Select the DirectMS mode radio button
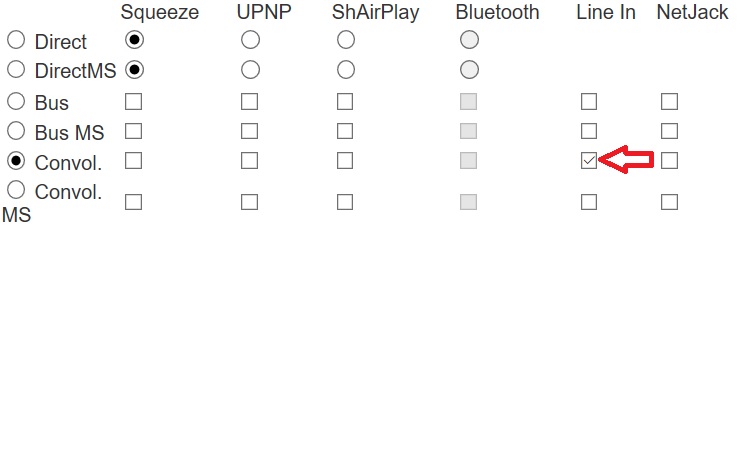This screenshot has width=737, height=461. click(16, 70)
